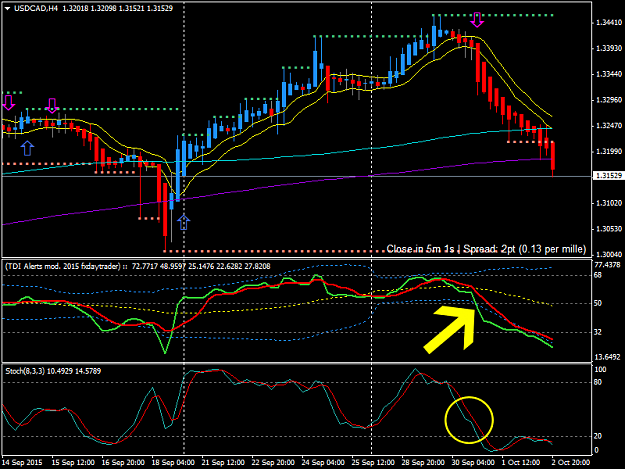This screenshot has width=625, height=469.
Task: Click the 25 Sep 12:00 time label
Action: (373, 462)
